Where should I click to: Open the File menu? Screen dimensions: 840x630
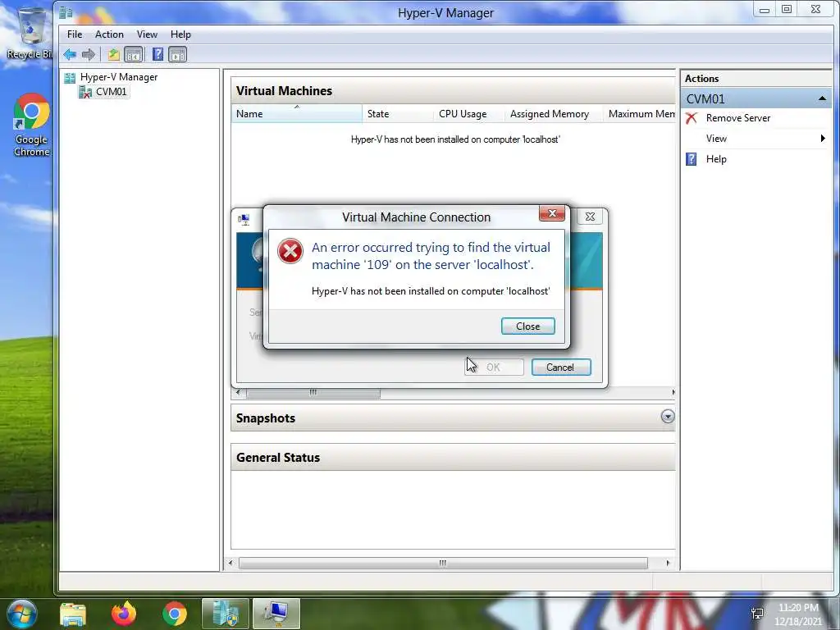[x=75, y=34]
